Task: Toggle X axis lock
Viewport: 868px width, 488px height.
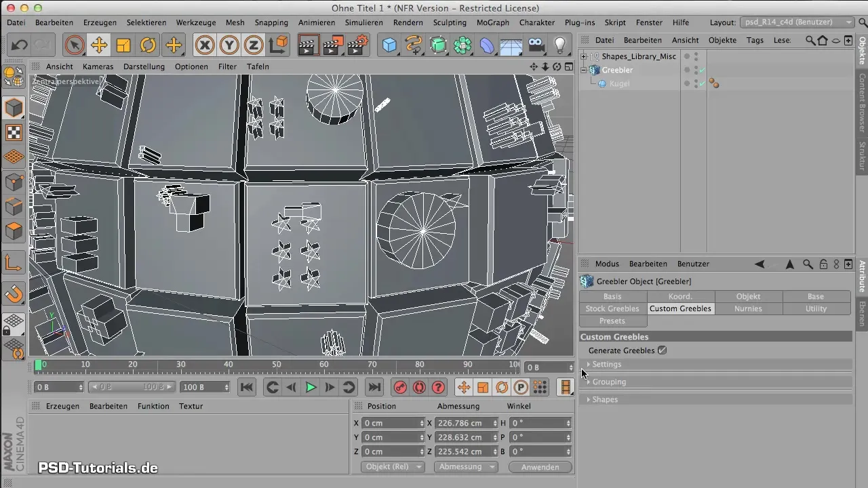Action: 205,45
